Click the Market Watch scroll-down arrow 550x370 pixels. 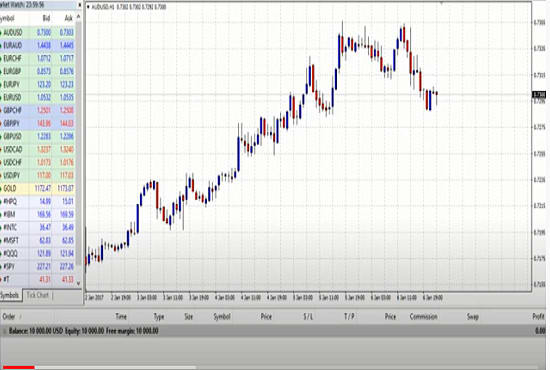(79, 283)
